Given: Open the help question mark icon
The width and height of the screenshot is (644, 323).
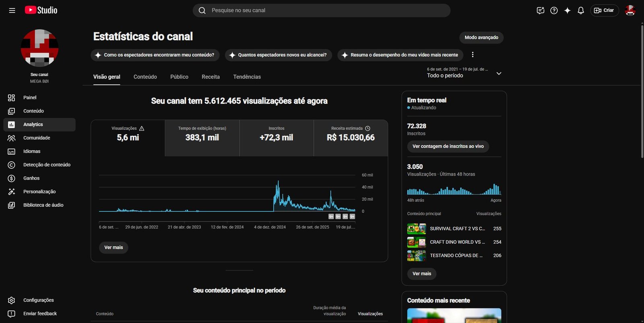Looking at the screenshot, I should click(554, 10).
